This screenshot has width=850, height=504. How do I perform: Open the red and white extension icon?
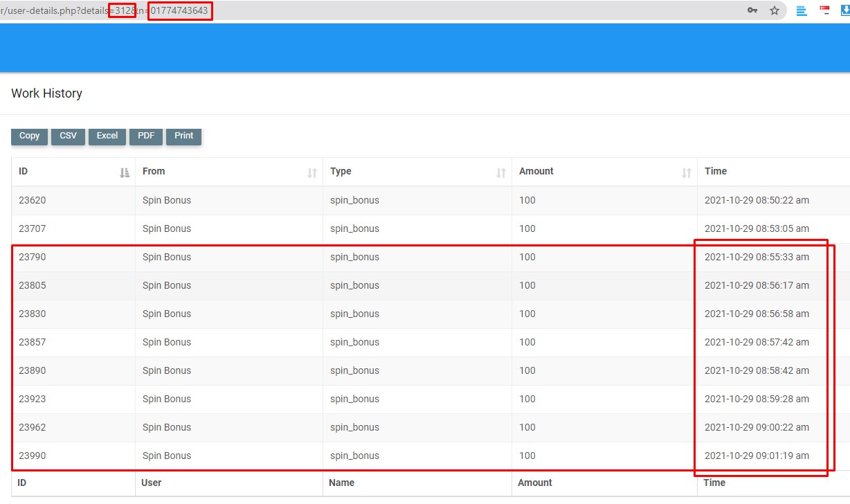824,10
